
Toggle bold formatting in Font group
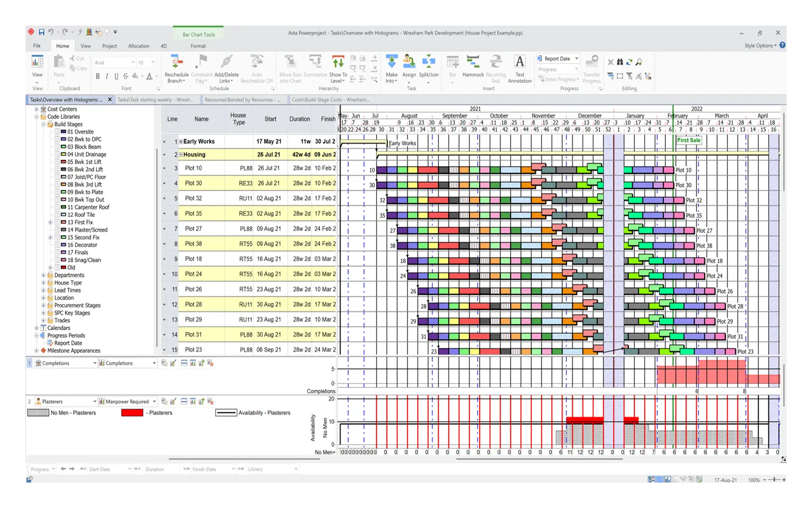click(97, 76)
